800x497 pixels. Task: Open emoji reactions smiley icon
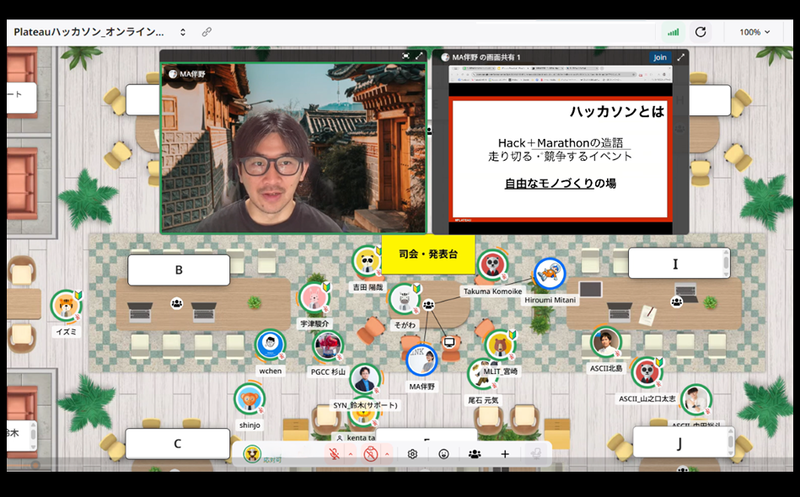444,454
